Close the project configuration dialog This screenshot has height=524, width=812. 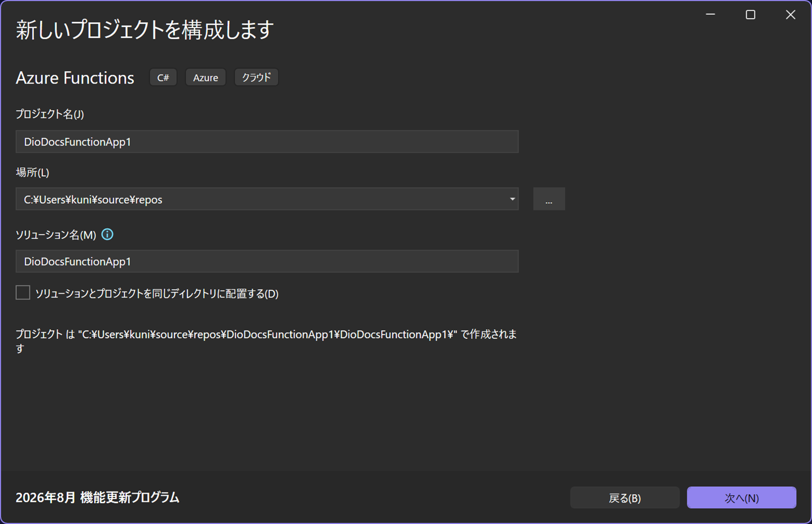pos(791,15)
